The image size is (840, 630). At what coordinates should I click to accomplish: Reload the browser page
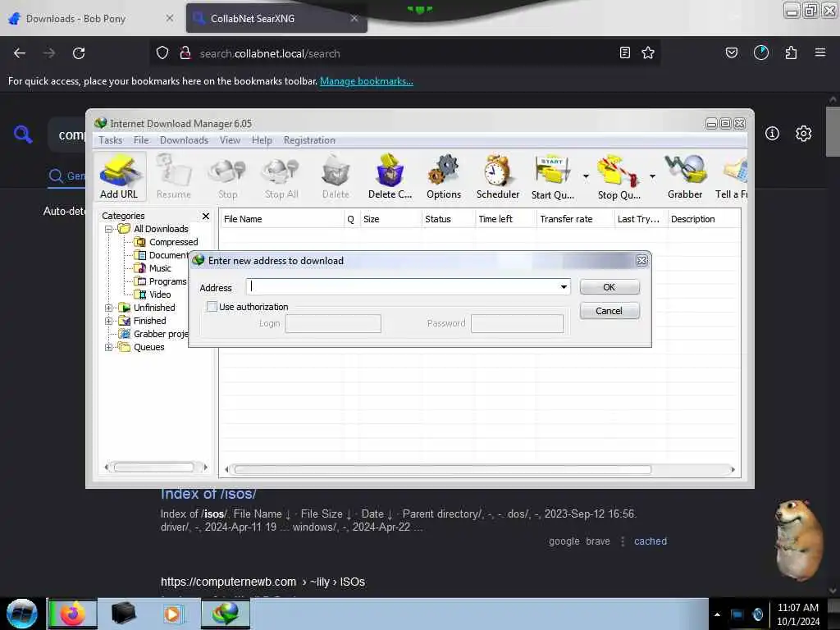pyautogui.click(x=79, y=53)
